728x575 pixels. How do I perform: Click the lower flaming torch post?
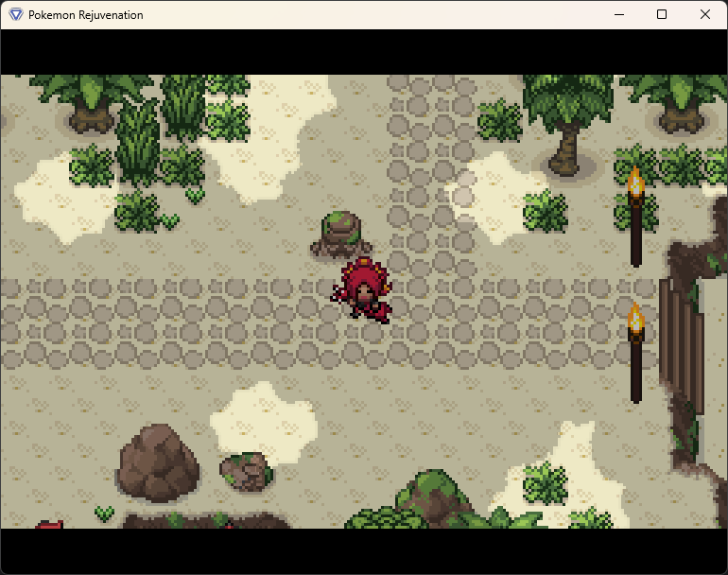(x=635, y=353)
